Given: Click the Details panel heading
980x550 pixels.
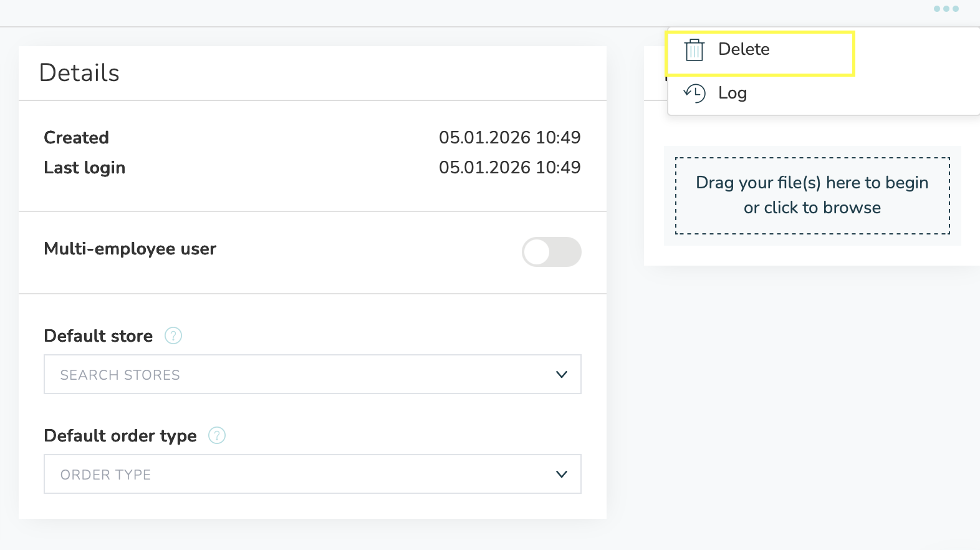Looking at the screenshot, I should coord(79,73).
